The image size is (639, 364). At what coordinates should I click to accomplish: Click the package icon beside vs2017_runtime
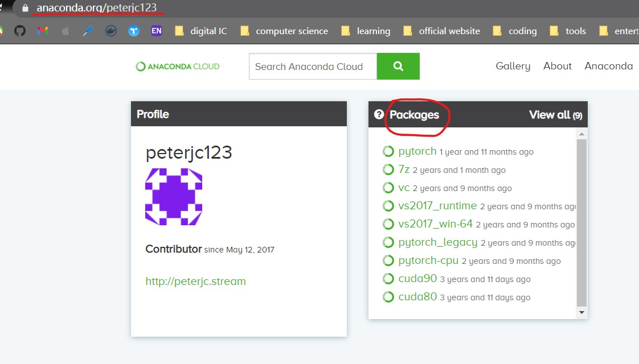tap(388, 206)
